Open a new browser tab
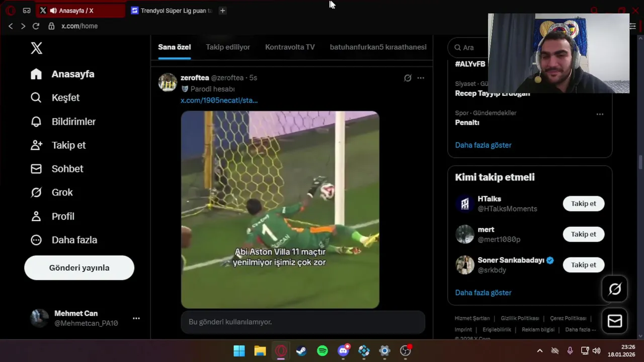 pos(222,11)
